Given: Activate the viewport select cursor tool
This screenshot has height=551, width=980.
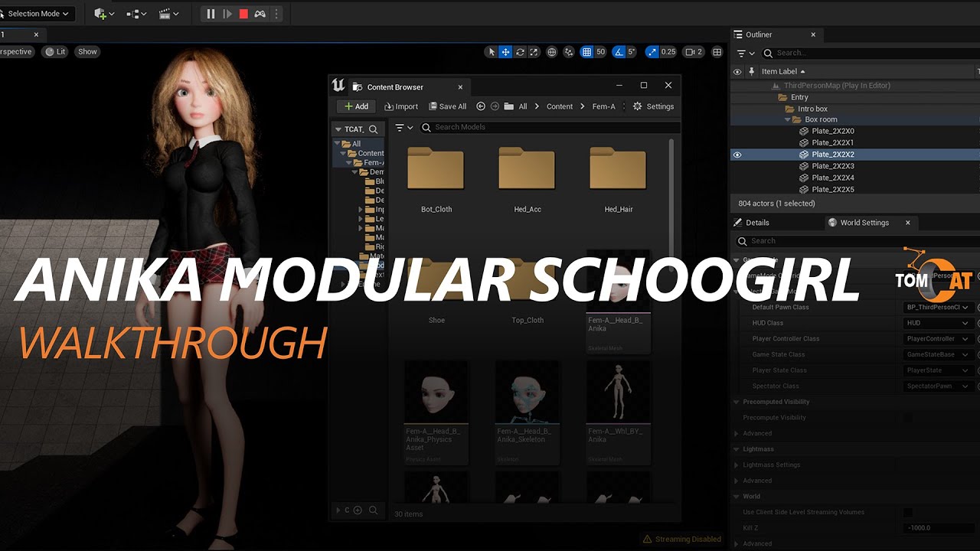Looking at the screenshot, I should (492, 52).
